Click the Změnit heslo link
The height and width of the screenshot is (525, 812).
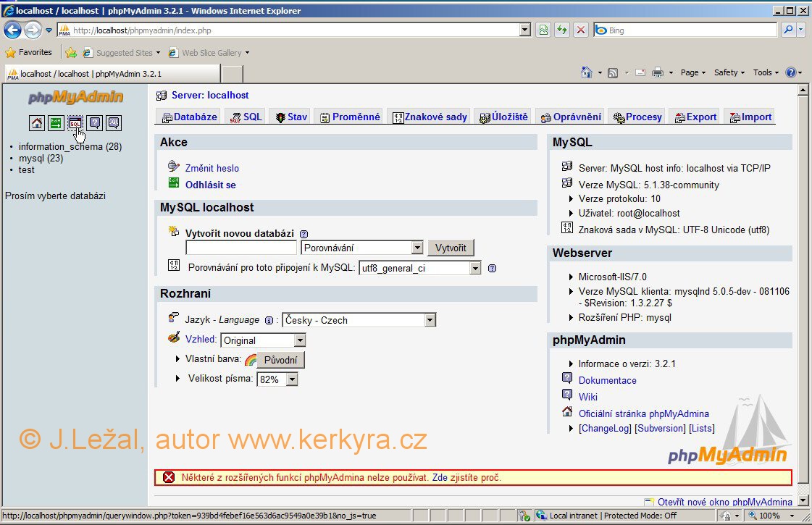click(x=212, y=168)
